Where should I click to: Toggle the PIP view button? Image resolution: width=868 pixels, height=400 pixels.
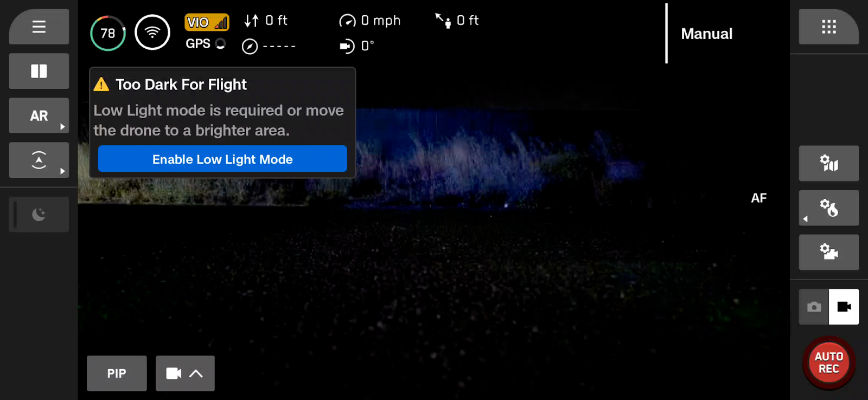pyautogui.click(x=117, y=373)
